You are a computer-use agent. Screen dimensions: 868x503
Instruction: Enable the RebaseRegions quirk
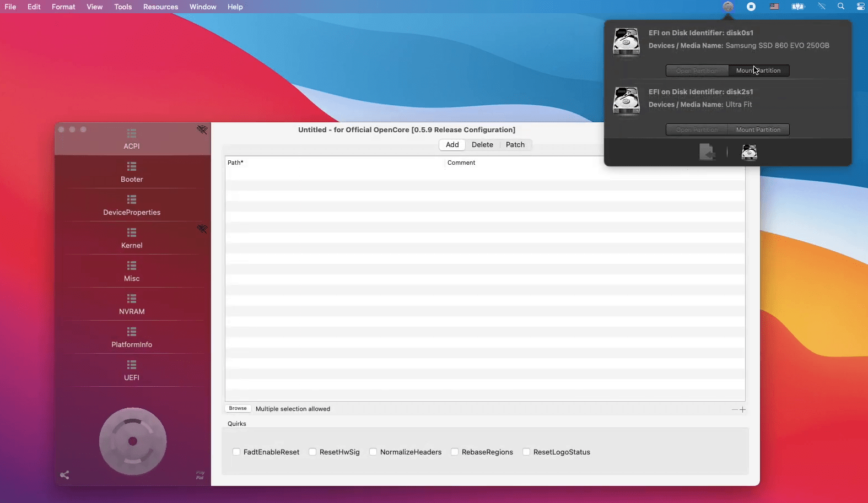pyautogui.click(x=455, y=452)
